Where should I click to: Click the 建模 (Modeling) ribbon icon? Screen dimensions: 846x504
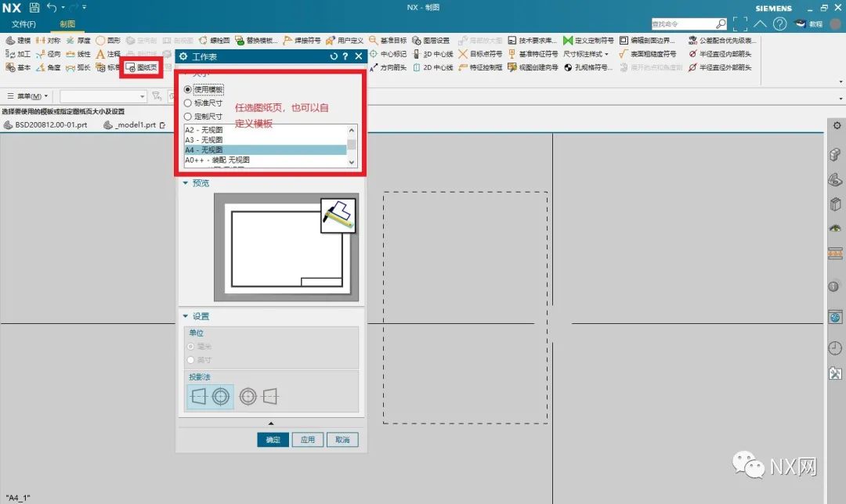pos(18,41)
